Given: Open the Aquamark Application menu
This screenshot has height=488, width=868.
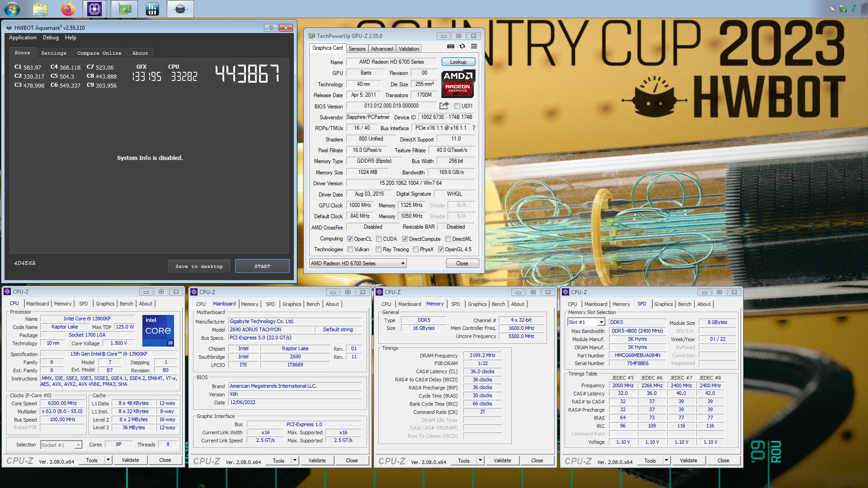Looking at the screenshot, I should 23,38.
